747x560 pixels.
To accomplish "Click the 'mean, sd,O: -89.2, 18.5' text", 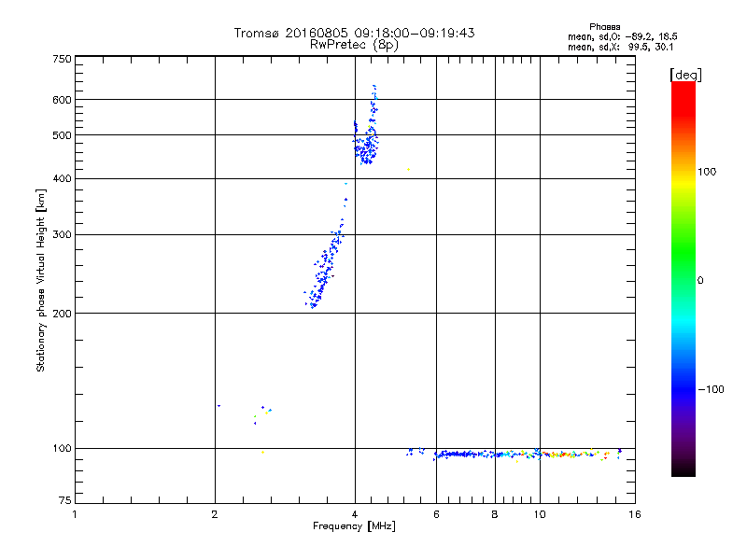I will pyautogui.click(x=622, y=36).
